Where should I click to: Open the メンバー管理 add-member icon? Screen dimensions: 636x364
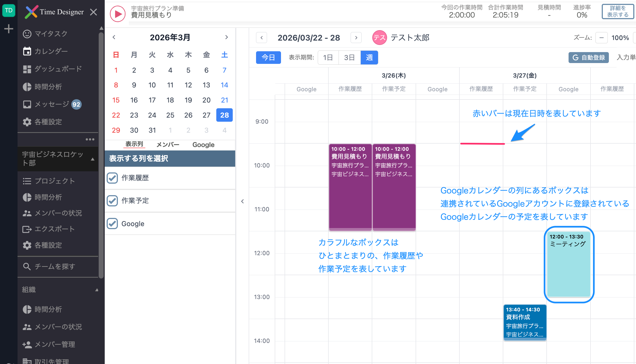pyautogui.click(x=27, y=345)
